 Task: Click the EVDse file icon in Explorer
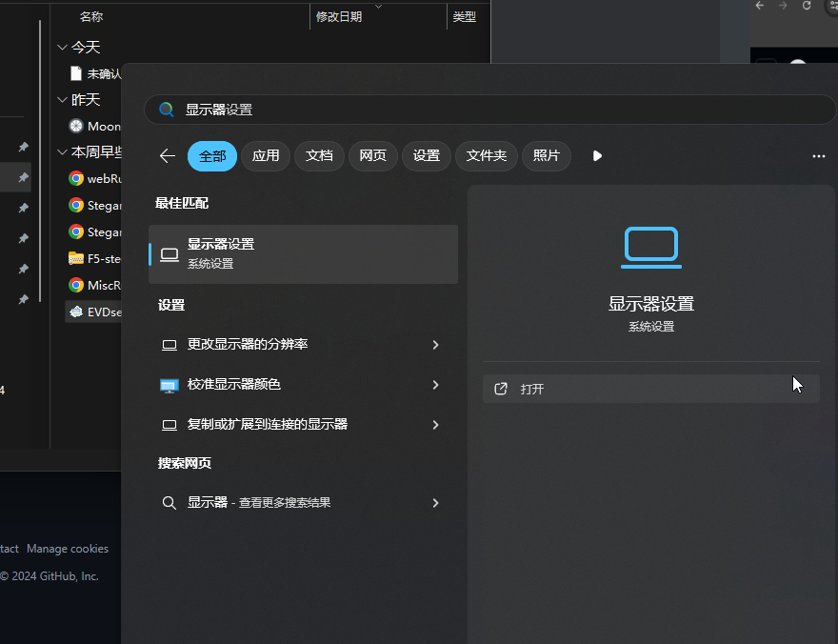click(x=76, y=312)
